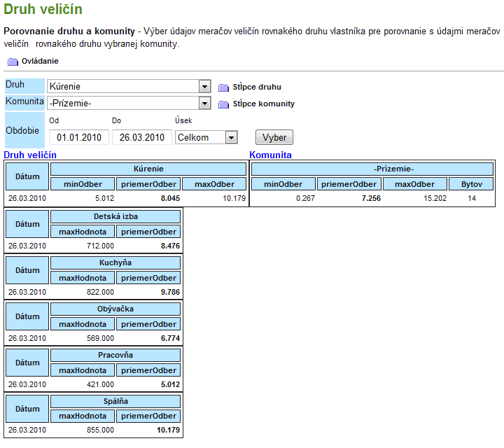Open the Stĺpce komunity link

[x=263, y=104]
